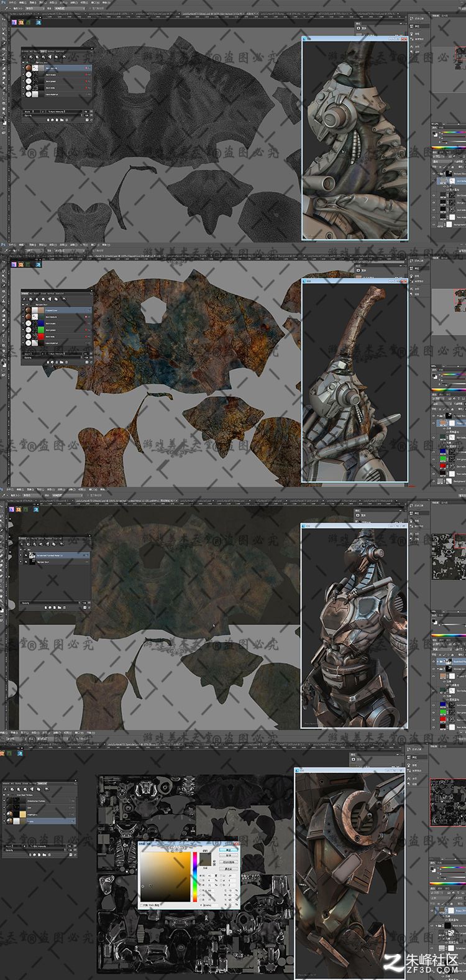Hide topmost Photoshop layer in color-picker screenshot

coord(432,910)
